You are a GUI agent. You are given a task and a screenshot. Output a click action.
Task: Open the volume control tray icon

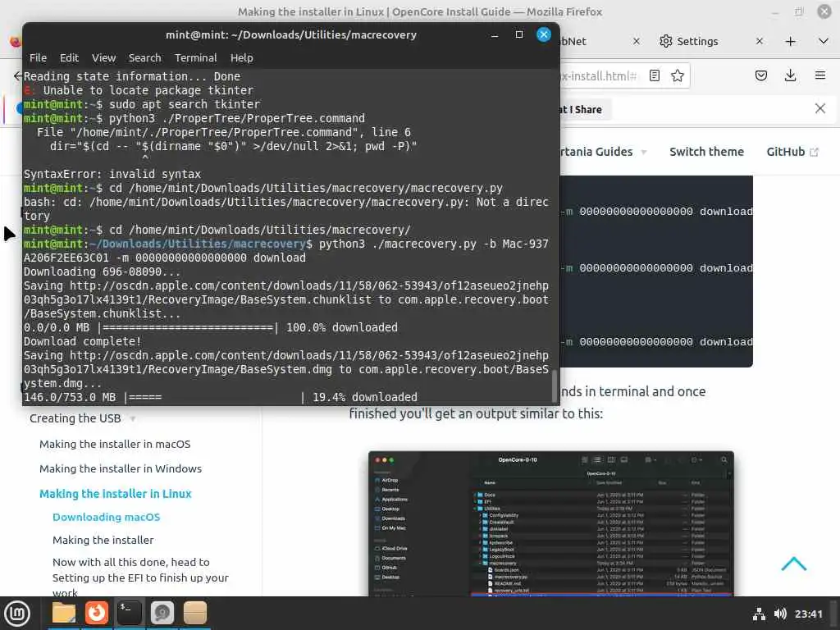(x=780, y=614)
